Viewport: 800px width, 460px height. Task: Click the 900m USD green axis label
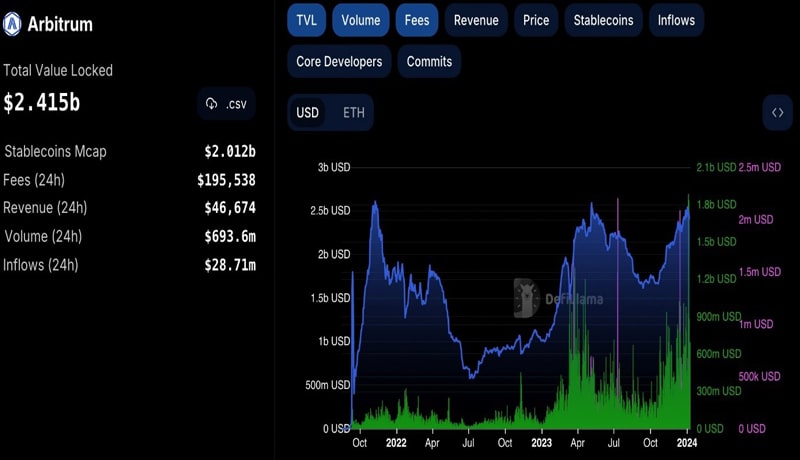(718, 317)
